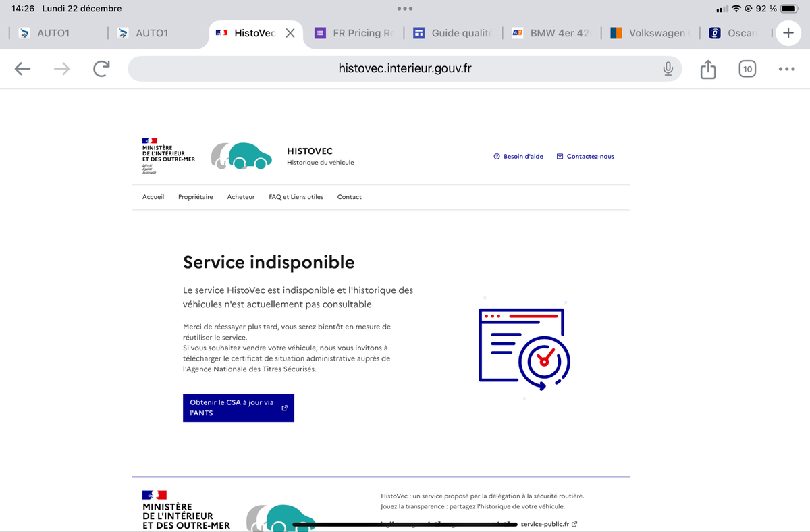Viewport: 810px width, 532px height.
Task: Click the Besoin d'aide link
Action: [x=518, y=157]
